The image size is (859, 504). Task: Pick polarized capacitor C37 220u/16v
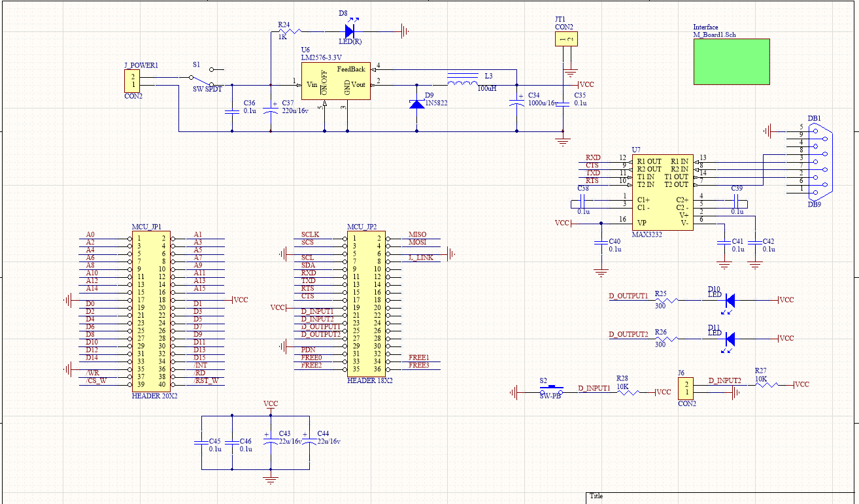point(271,110)
